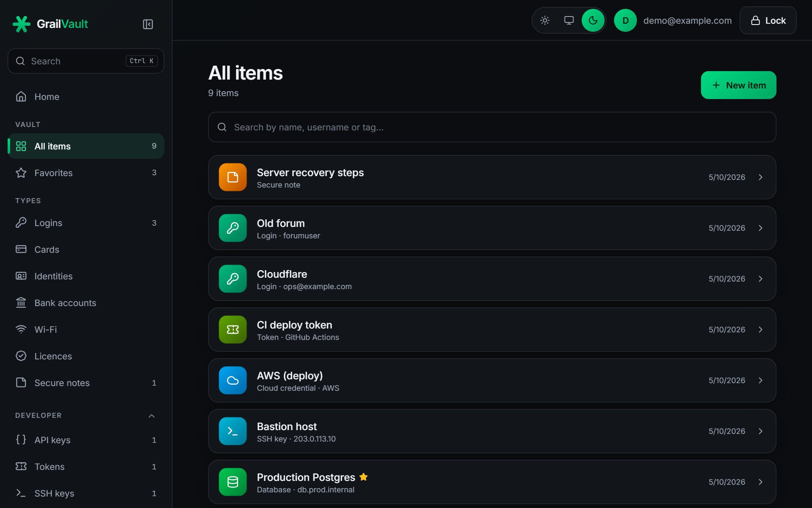This screenshot has height=508, width=812.
Task: Open Bastion host row chevron
Action: coord(760,431)
